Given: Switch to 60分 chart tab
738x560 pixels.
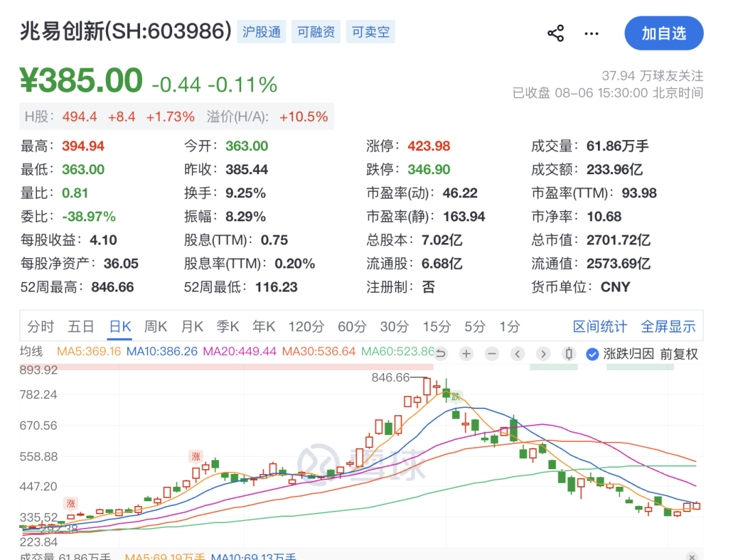Looking at the screenshot, I should [x=352, y=326].
